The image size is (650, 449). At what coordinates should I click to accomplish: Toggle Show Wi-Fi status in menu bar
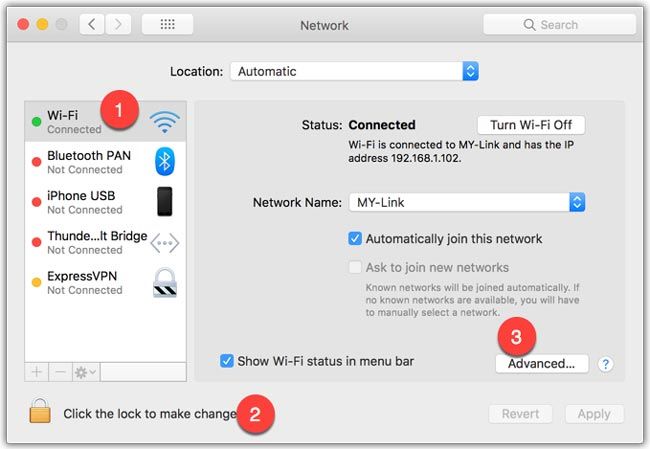click(x=227, y=361)
